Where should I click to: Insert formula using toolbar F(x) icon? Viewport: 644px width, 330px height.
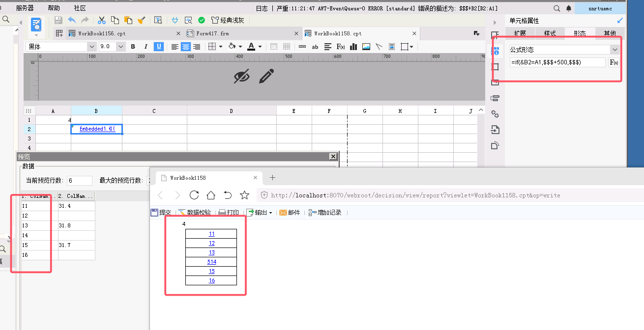(x=340, y=47)
